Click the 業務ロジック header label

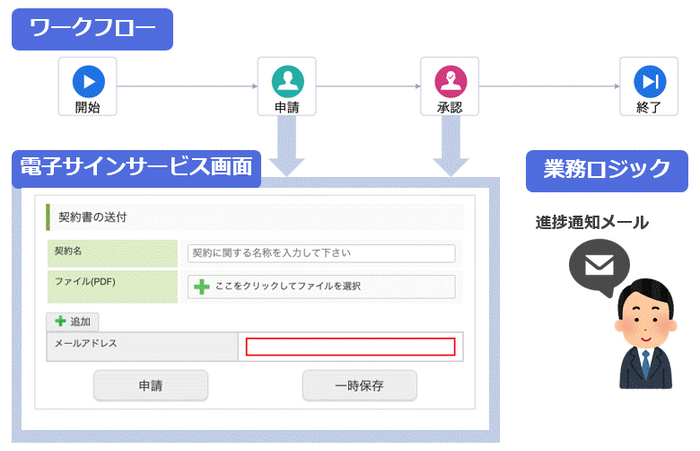pos(607,171)
